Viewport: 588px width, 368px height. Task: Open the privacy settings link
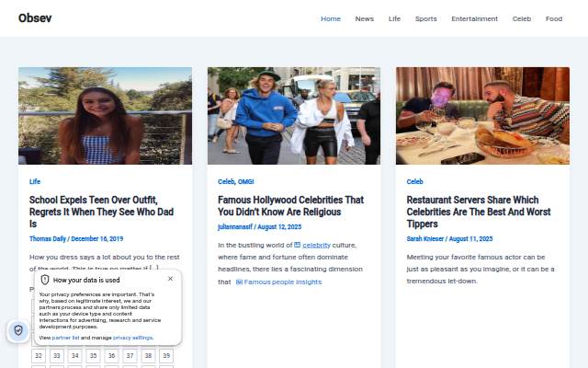click(132, 338)
